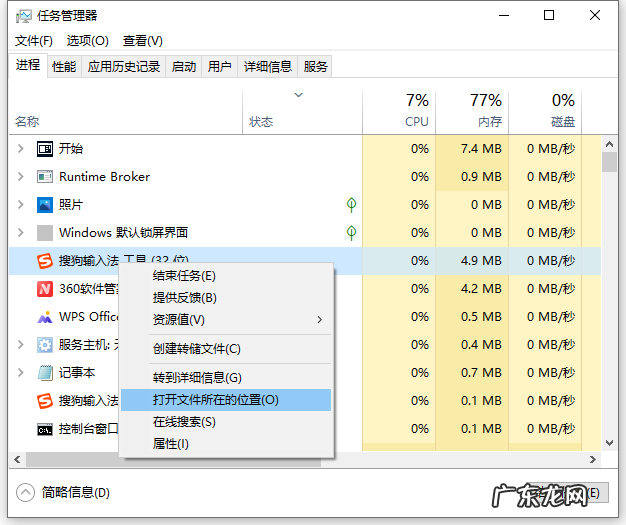Choose 提供反馈(B) in context menu
Viewport: 626px width, 525px height.
[226, 298]
